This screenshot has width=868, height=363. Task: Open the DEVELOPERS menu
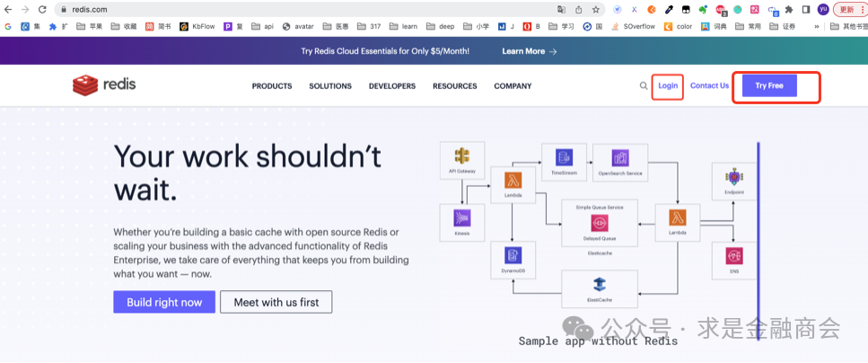392,86
